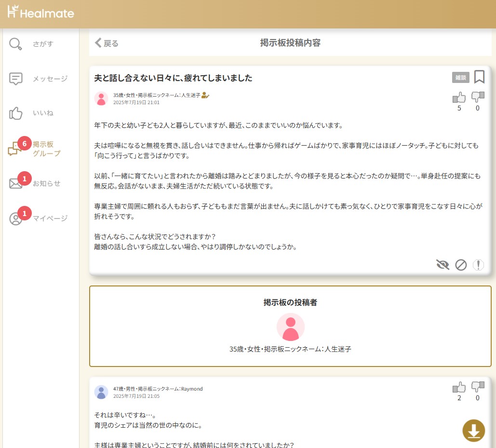Open 掲示板グループ in sidebar
The image size is (496, 448).
[x=16, y=149]
